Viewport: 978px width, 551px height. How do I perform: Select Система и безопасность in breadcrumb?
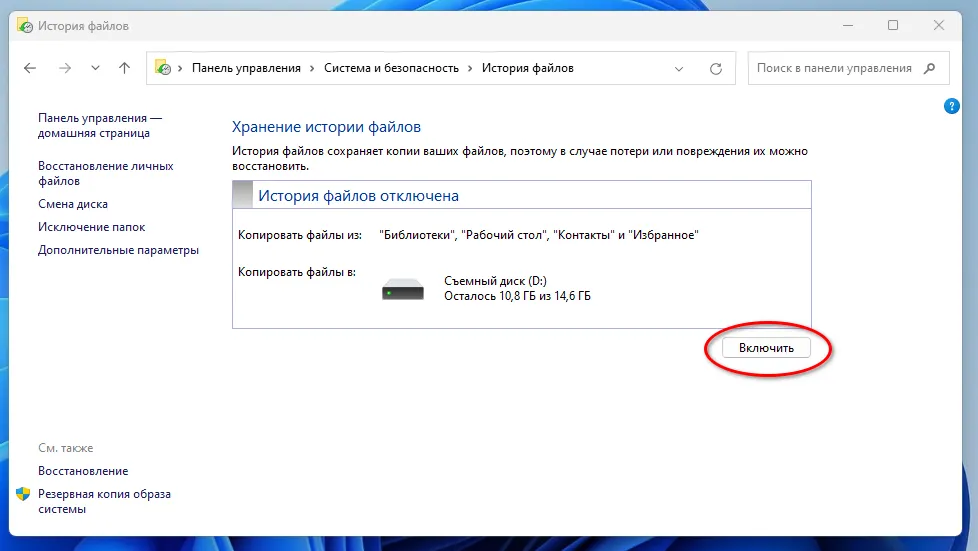pos(391,68)
